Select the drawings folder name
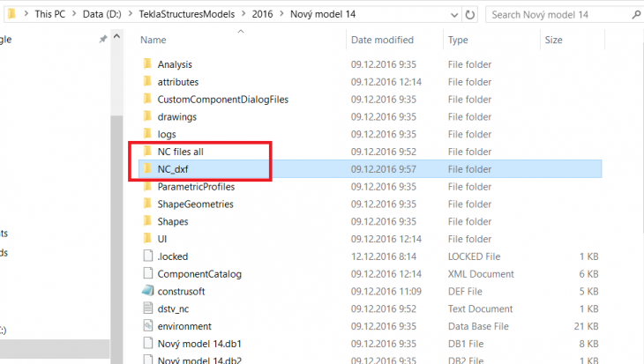644x364 pixels. coord(177,117)
